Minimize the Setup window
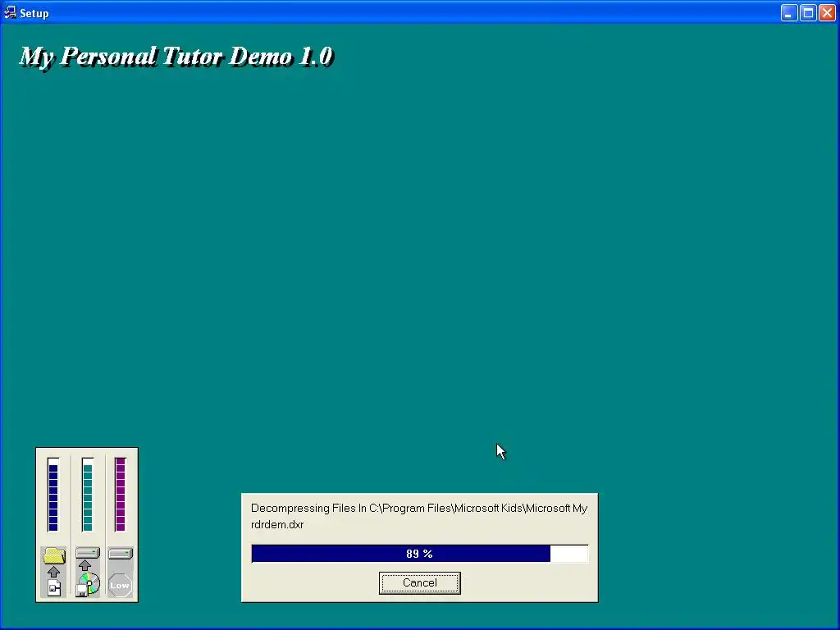Viewport: 840px width, 630px height. coord(788,13)
